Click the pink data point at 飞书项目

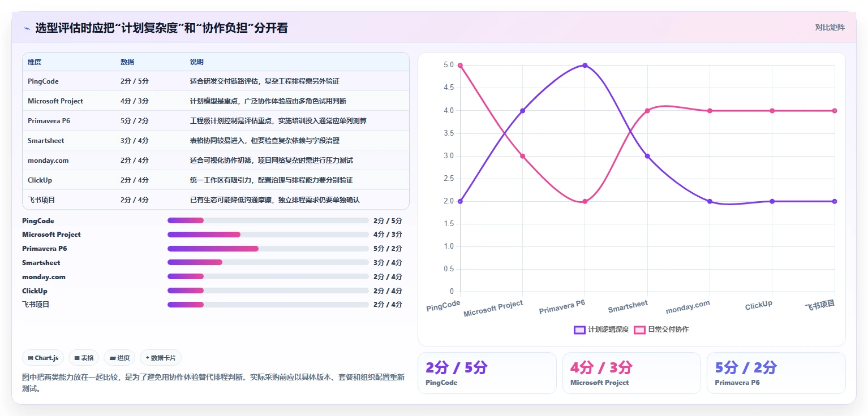click(835, 111)
